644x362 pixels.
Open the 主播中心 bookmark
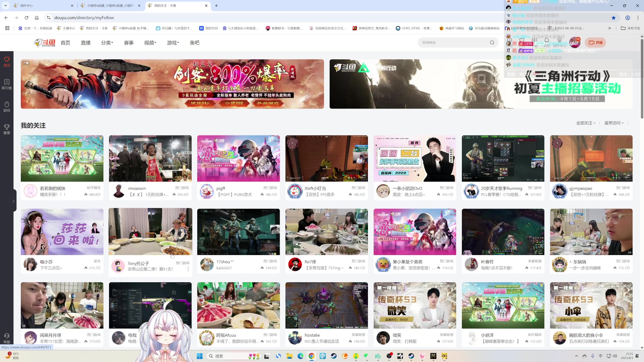pos(66,28)
